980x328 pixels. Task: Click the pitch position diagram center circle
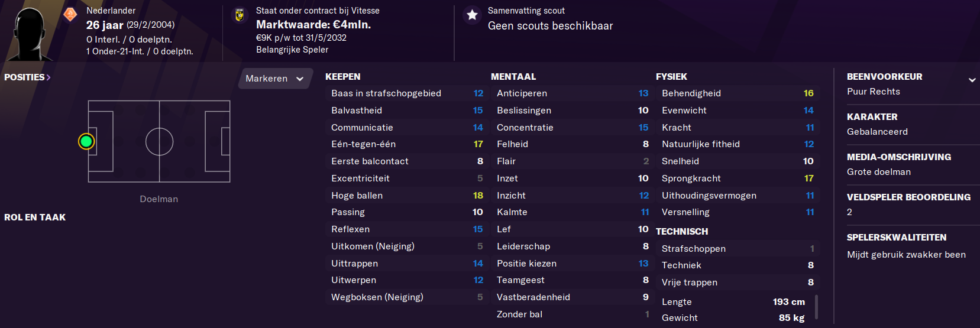(159, 142)
